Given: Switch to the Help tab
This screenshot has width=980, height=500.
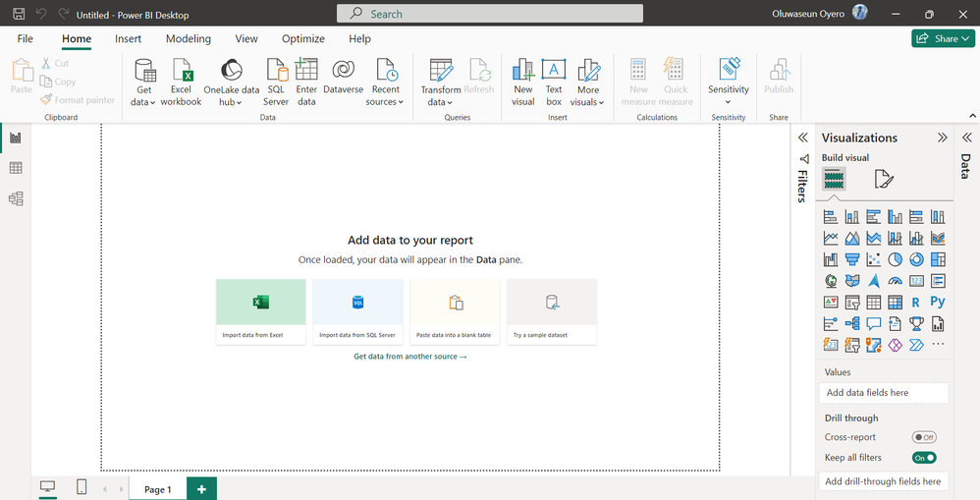Looking at the screenshot, I should point(359,38).
